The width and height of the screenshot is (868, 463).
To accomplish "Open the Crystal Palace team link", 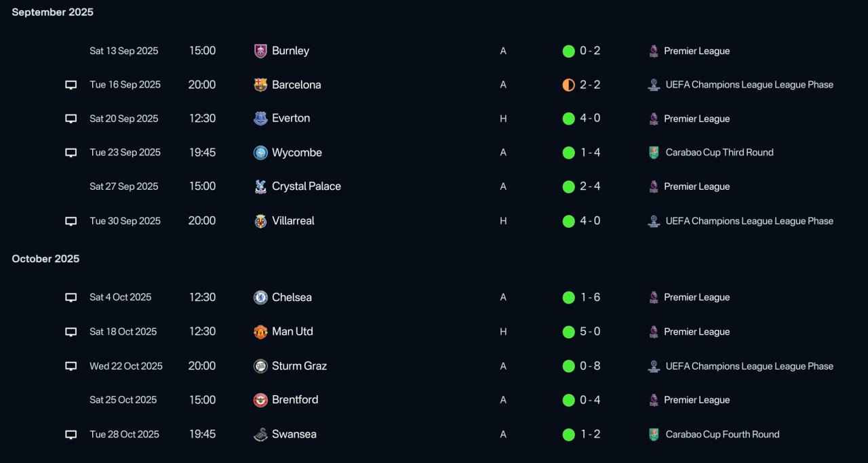I will [x=306, y=186].
